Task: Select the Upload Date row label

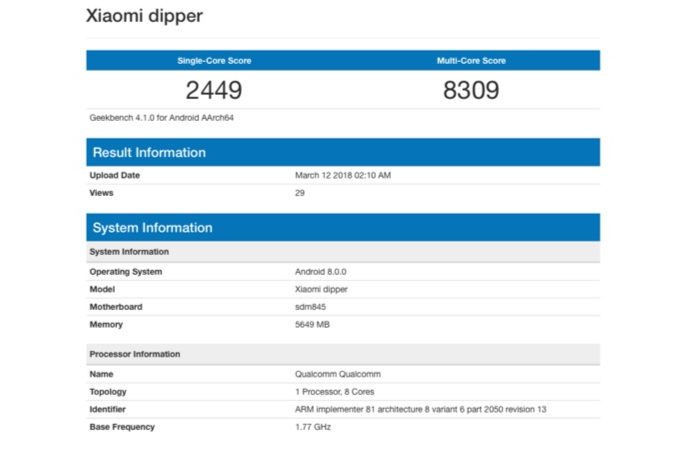Action: (116, 176)
